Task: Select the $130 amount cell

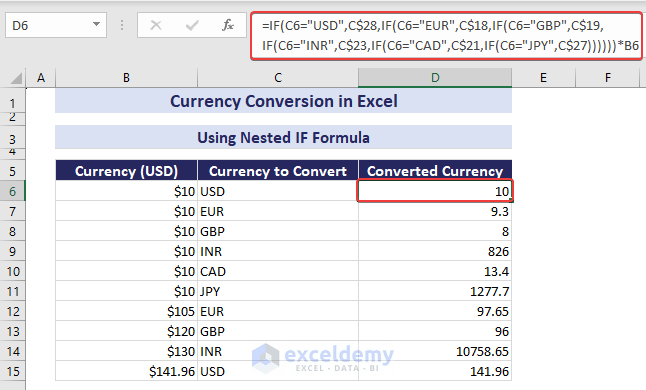Action: click(126, 351)
